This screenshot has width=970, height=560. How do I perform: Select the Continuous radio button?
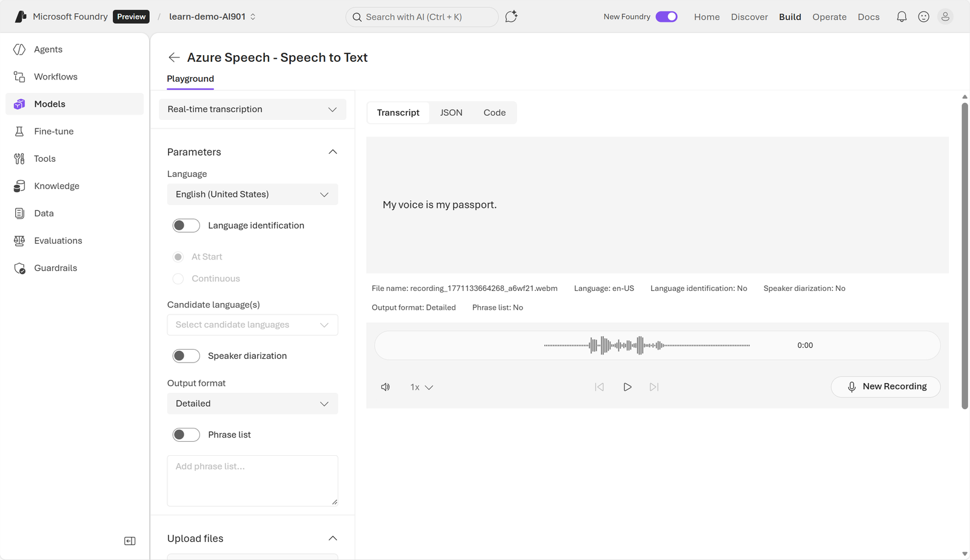pos(178,279)
